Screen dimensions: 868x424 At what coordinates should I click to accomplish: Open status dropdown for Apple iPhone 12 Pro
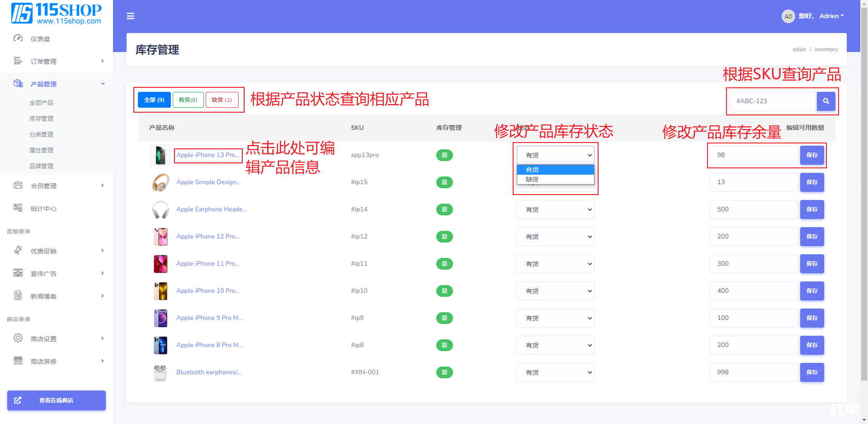point(555,237)
